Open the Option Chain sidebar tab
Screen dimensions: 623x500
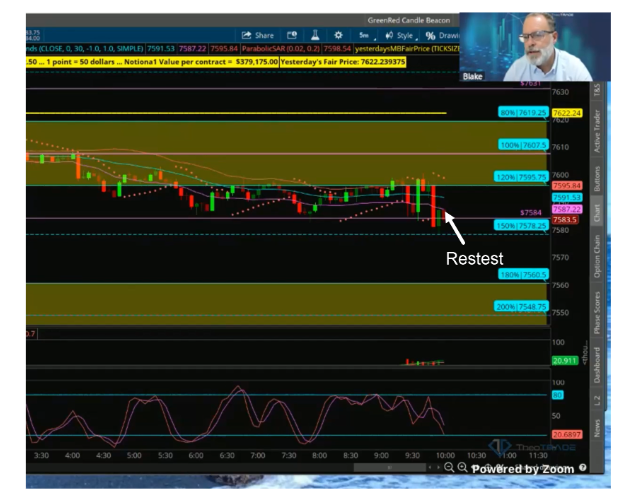tap(597, 256)
